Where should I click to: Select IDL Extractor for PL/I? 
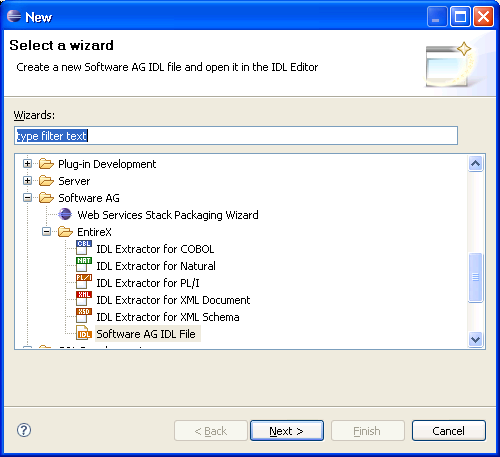pyautogui.click(x=148, y=283)
